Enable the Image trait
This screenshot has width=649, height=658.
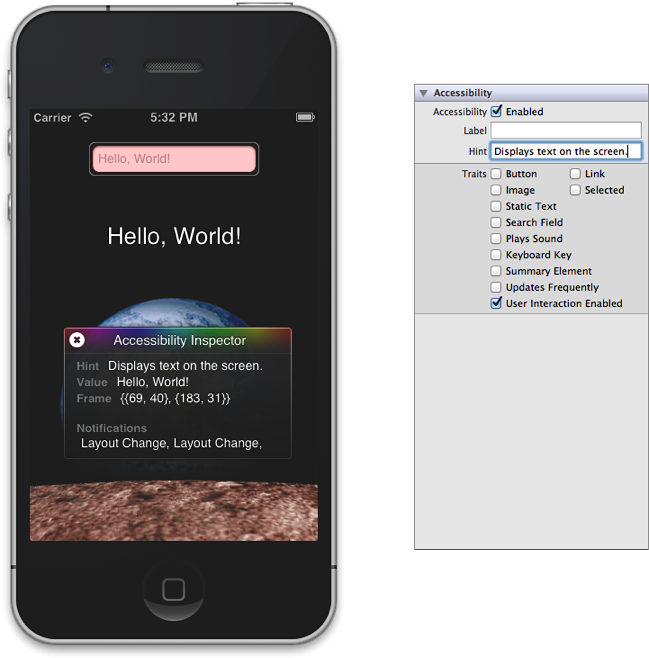click(x=497, y=190)
